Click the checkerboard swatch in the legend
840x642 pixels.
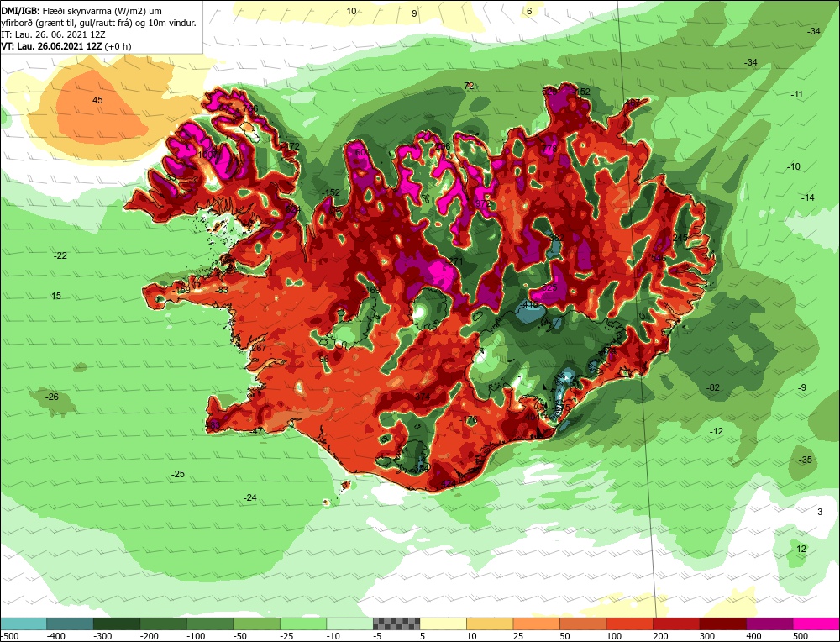coord(396,624)
